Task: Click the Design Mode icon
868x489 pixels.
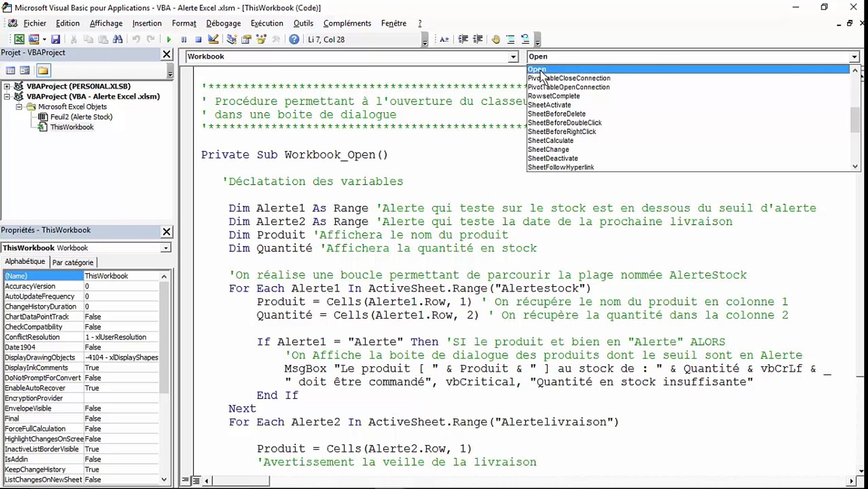Action: click(x=213, y=39)
